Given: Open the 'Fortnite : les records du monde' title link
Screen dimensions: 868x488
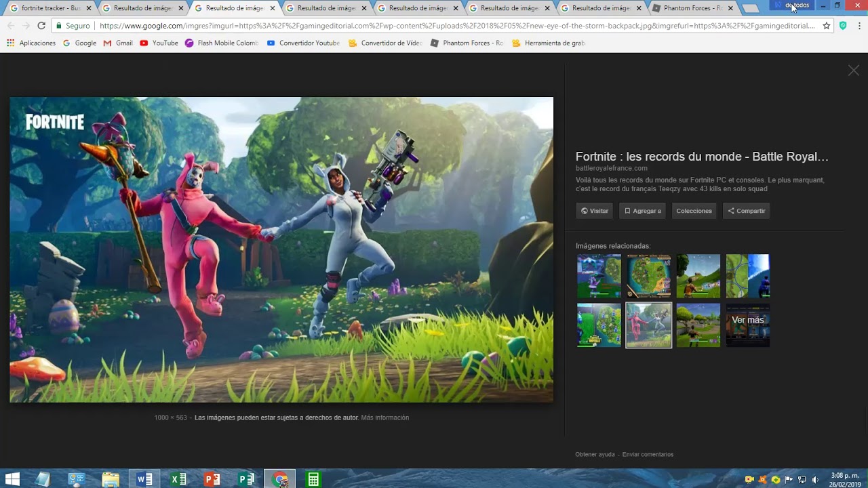Looking at the screenshot, I should click(x=702, y=157).
